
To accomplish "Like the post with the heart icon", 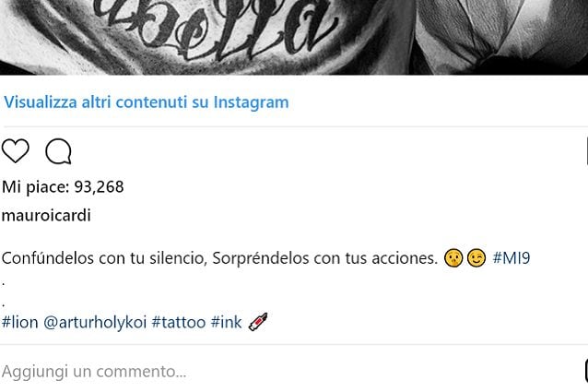I will point(16,150).
